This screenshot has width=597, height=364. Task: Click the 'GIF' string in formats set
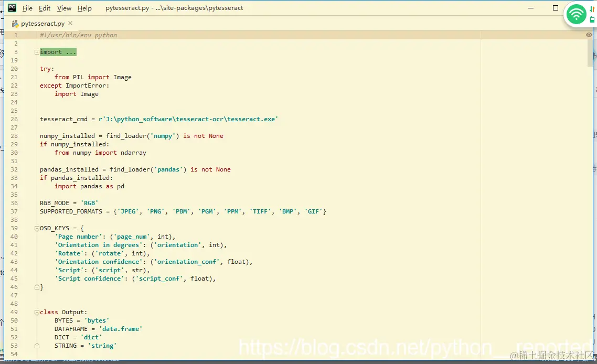pos(313,211)
